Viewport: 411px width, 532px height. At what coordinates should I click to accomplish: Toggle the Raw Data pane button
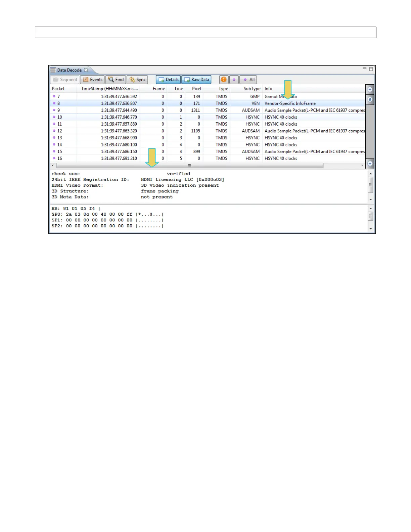click(x=196, y=80)
